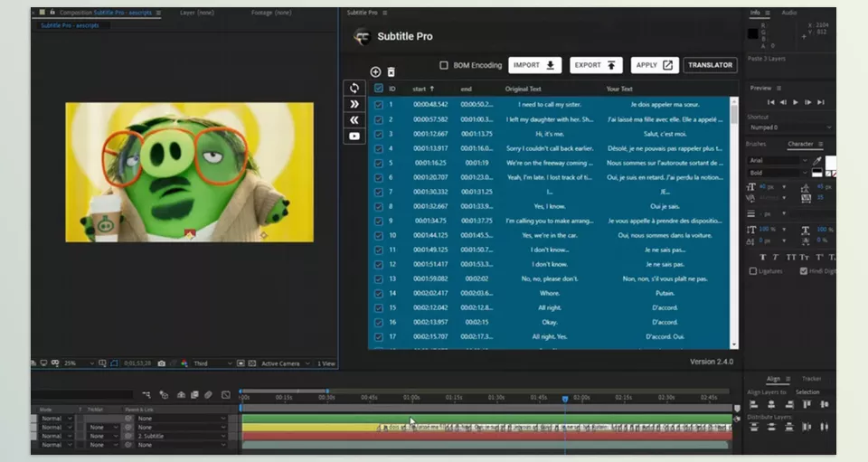Image resolution: width=868 pixels, height=462 pixels.
Task: Click the IMPORT button
Action: pyautogui.click(x=534, y=65)
